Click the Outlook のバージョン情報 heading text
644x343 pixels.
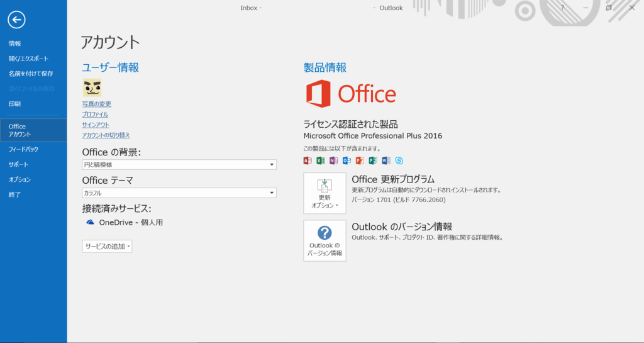pos(402,227)
